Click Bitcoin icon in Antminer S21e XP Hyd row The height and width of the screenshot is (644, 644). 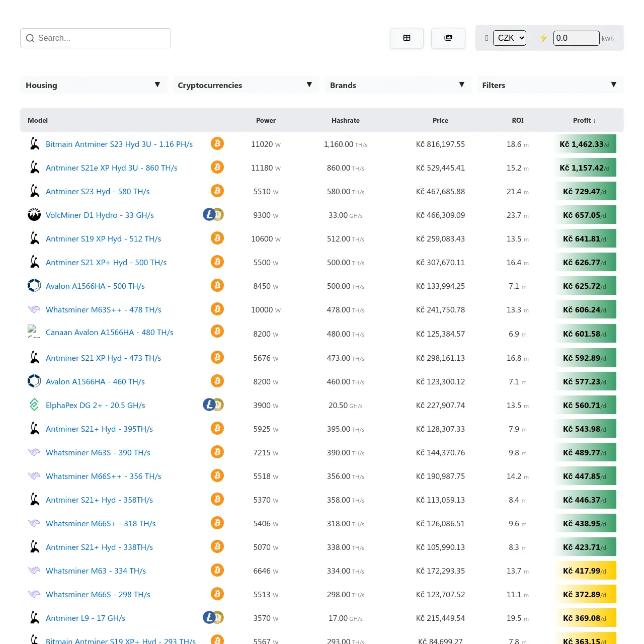coord(217,168)
